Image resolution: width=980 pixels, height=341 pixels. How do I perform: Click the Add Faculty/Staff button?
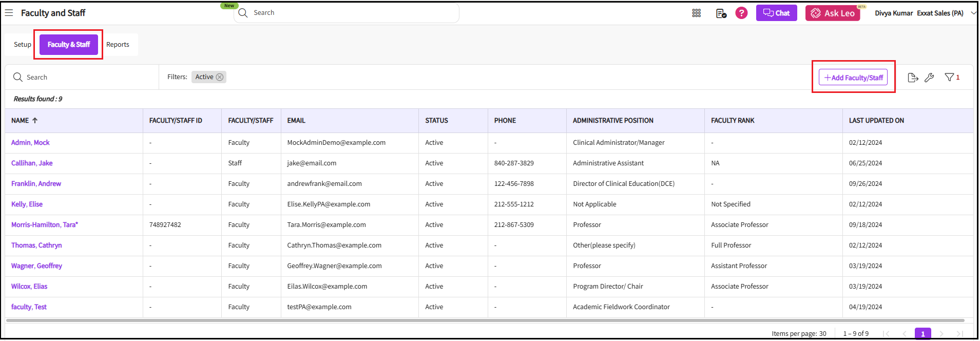(x=853, y=78)
